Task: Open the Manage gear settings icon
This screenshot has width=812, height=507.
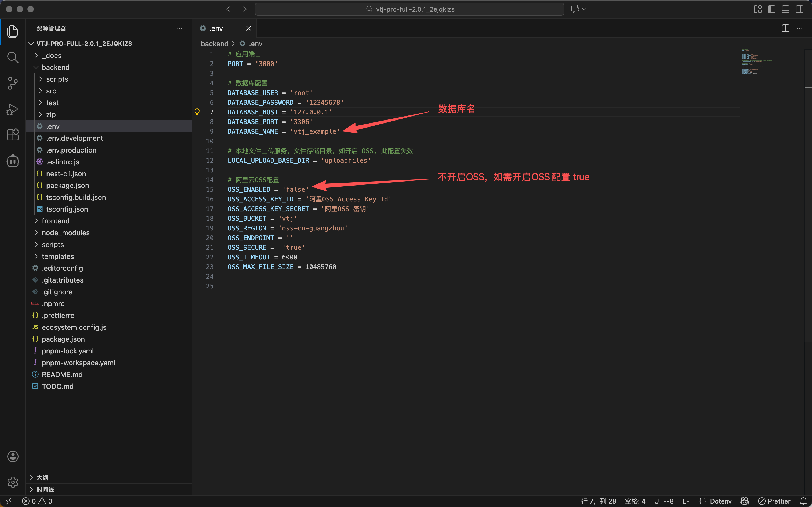Action: 12,482
